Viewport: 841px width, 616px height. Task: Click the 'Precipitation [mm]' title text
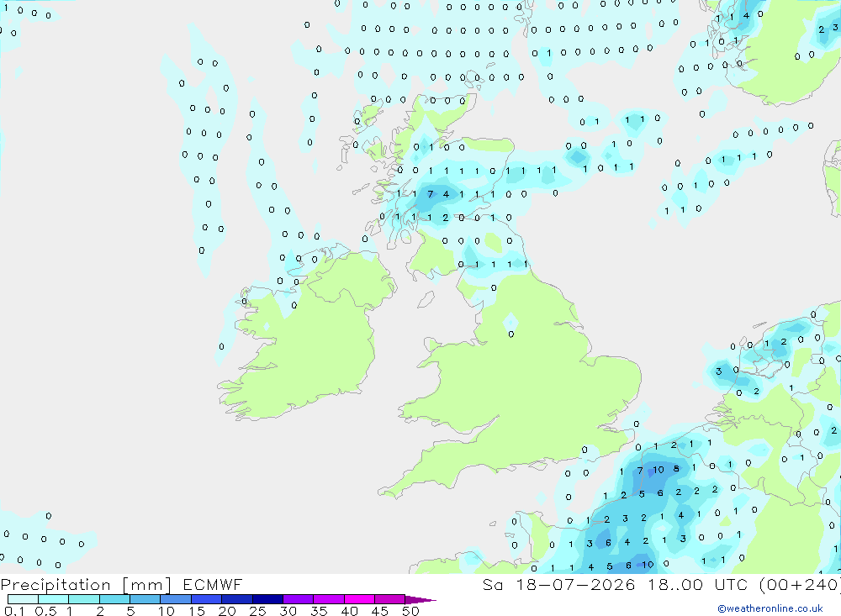(86, 585)
